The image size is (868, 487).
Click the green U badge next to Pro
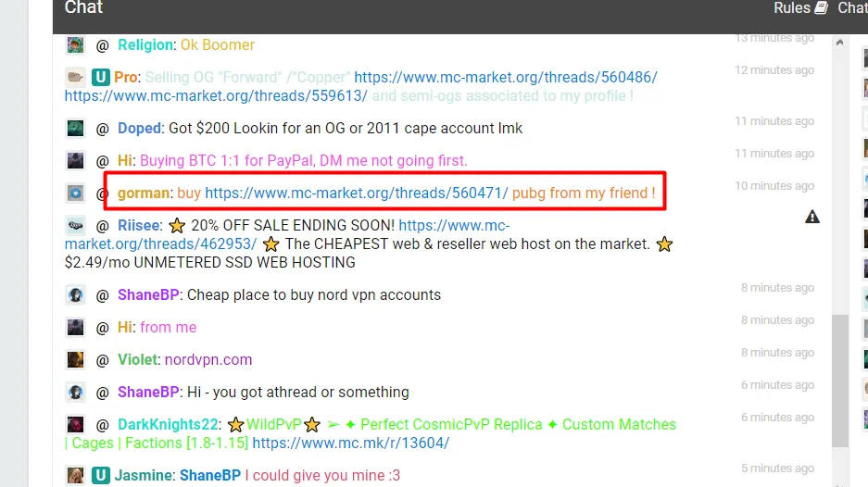[x=100, y=77]
